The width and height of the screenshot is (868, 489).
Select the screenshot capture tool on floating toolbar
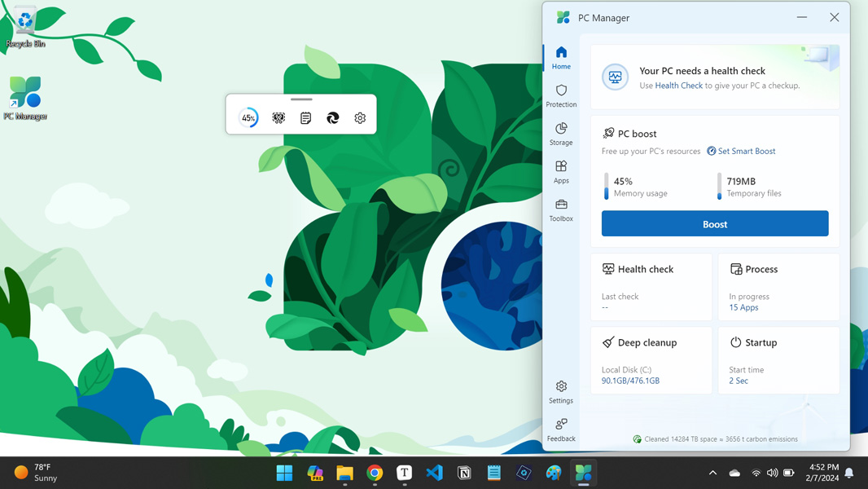278,117
